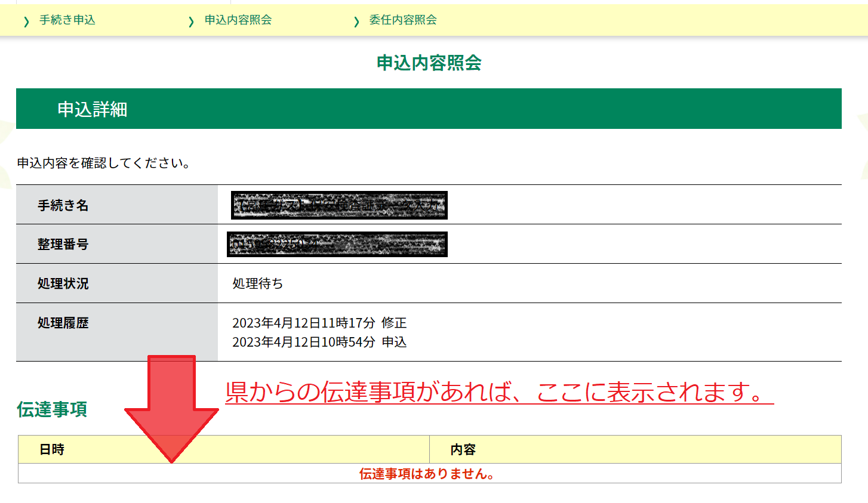The width and height of the screenshot is (868, 503).
Task: Click the redacted 手続き名 value
Action: point(339,205)
